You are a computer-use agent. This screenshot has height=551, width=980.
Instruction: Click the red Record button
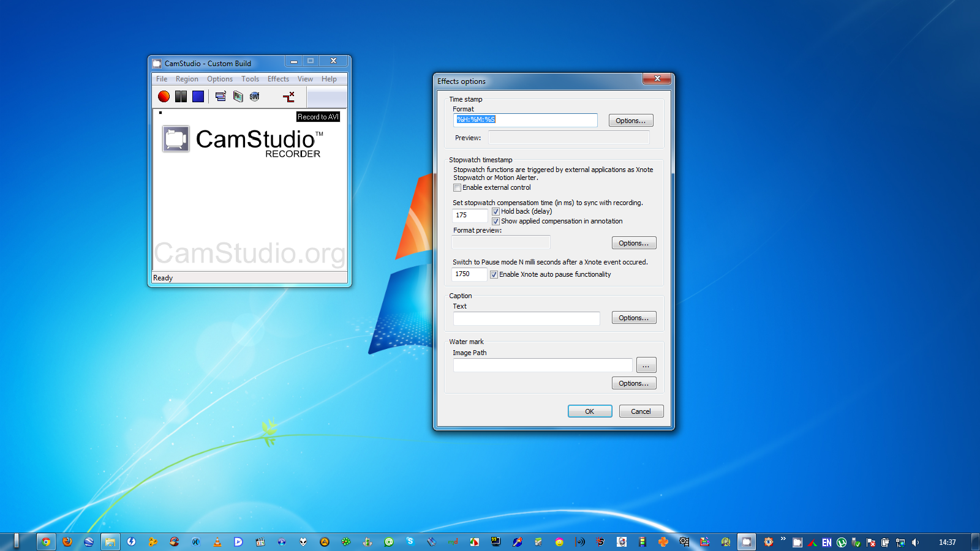coord(164,97)
